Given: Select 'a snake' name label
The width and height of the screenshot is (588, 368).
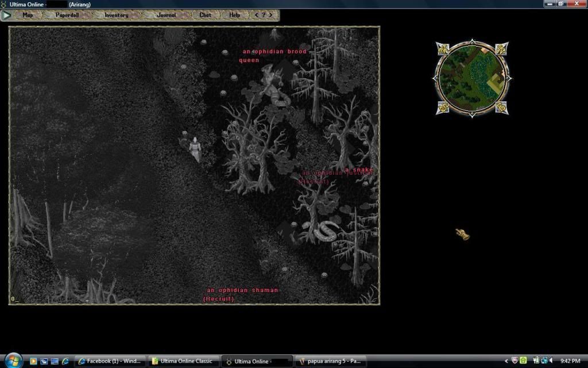Looking at the screenshot, I should coord(359,170).
